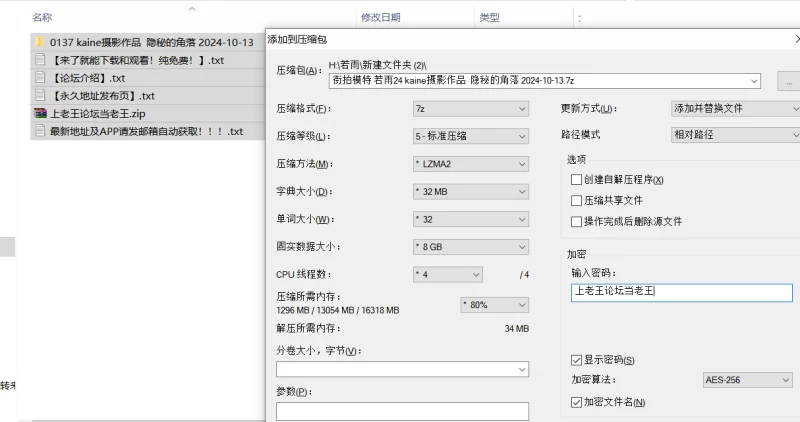Viewport: 800px width, 422px height.
Task: Tick the 操作完成后删除源文件 checkbox
Action: click(x=576, y=221)
